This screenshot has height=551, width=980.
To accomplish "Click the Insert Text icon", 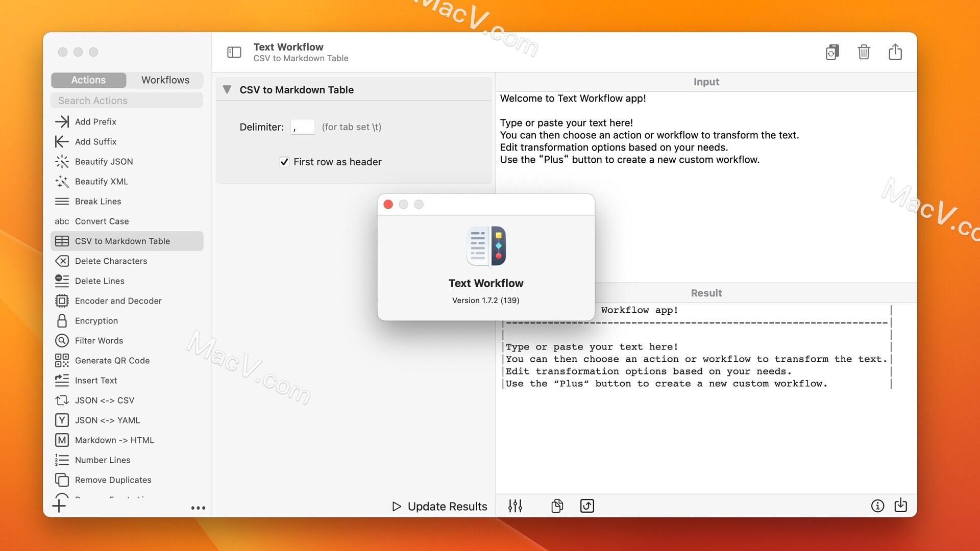I will [x=62, y=380].
